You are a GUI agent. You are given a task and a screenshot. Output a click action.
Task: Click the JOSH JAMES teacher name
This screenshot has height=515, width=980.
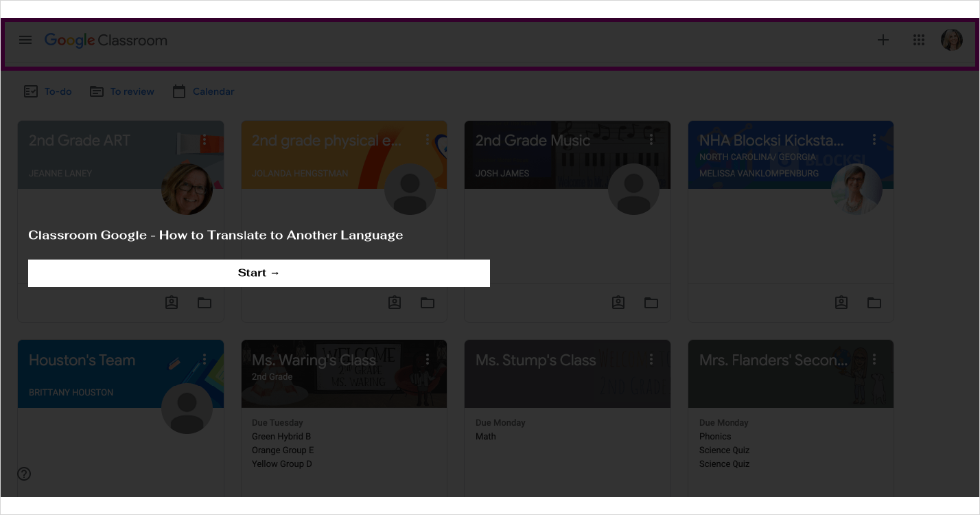point(502,173)
